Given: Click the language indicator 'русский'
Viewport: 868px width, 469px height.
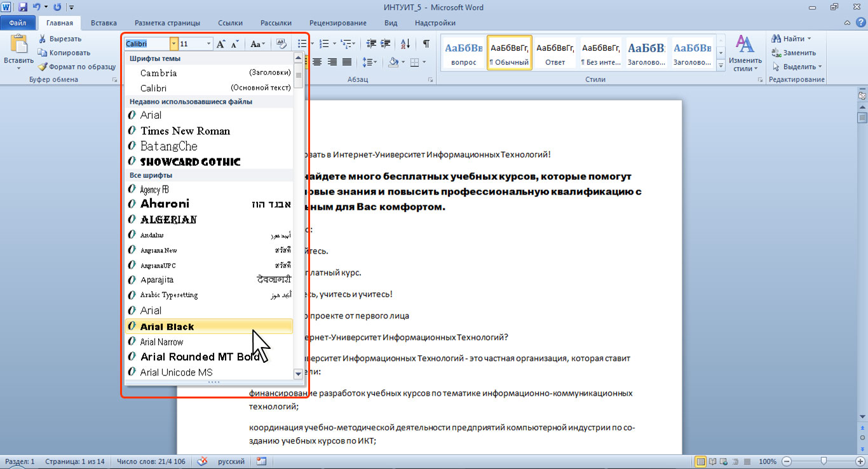Looking at the screenshot, I should [x=232, y=461].
